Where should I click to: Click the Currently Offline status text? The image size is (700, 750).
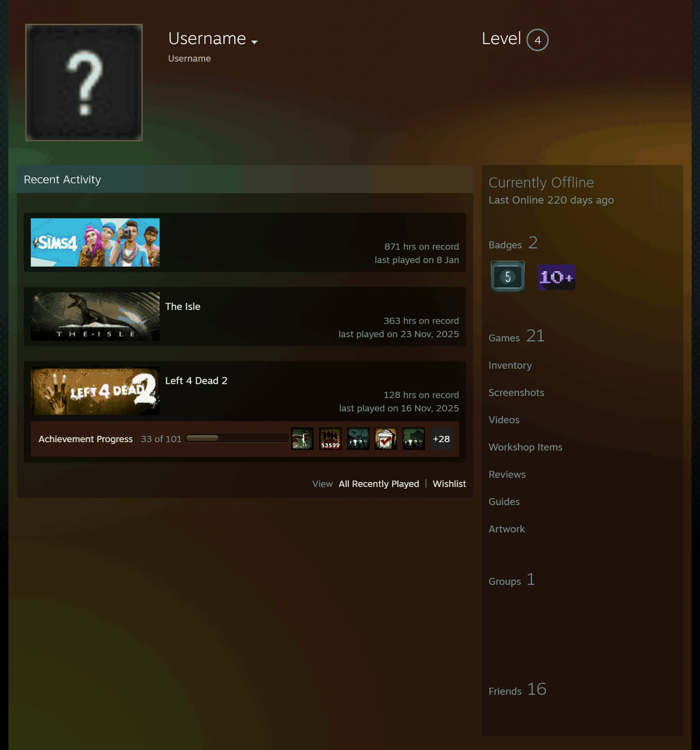(x=541, y=183)
